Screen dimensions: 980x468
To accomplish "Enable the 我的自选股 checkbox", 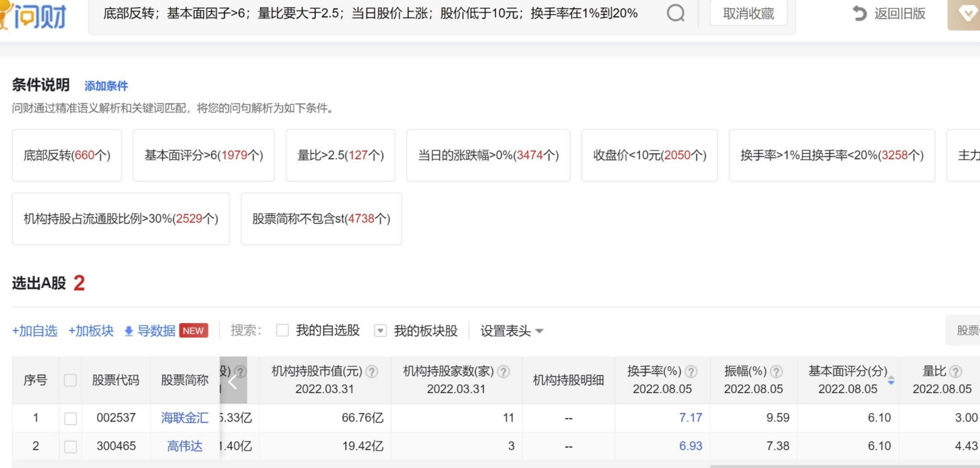I will coord(283,331).
